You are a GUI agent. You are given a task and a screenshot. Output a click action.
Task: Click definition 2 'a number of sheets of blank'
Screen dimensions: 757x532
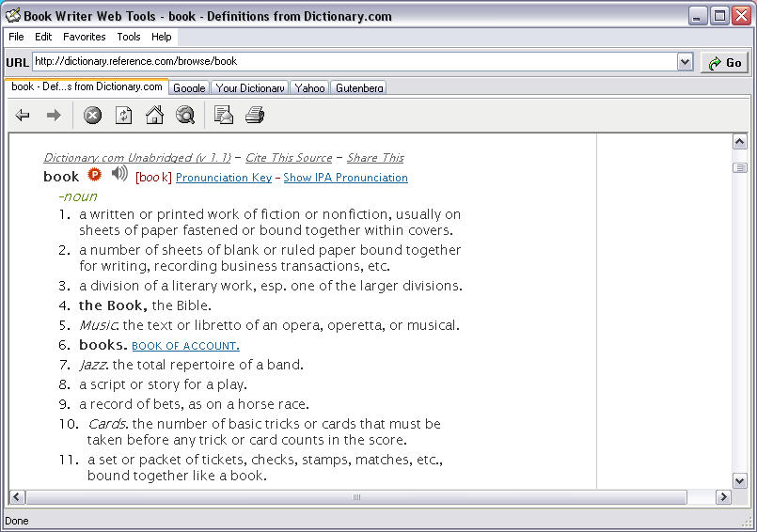coord(270,258)
